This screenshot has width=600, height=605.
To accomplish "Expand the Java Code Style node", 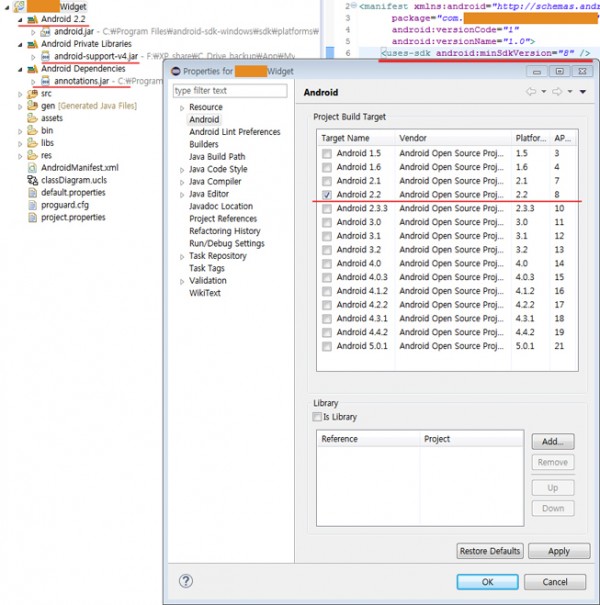I will pyautogui.click(x=182, y=170).
